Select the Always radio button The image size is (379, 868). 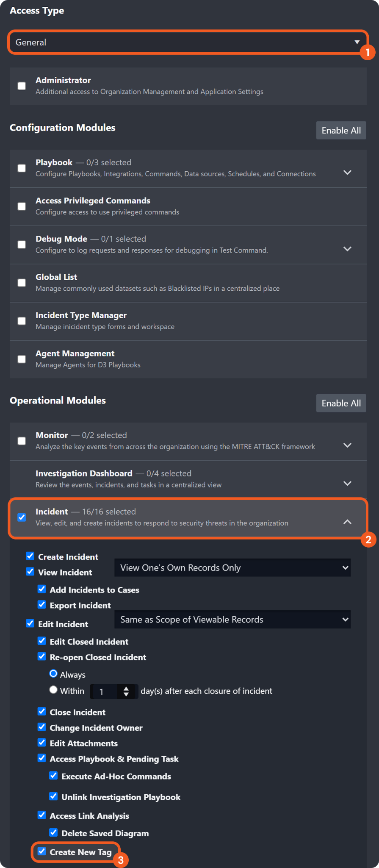[53, 673]
